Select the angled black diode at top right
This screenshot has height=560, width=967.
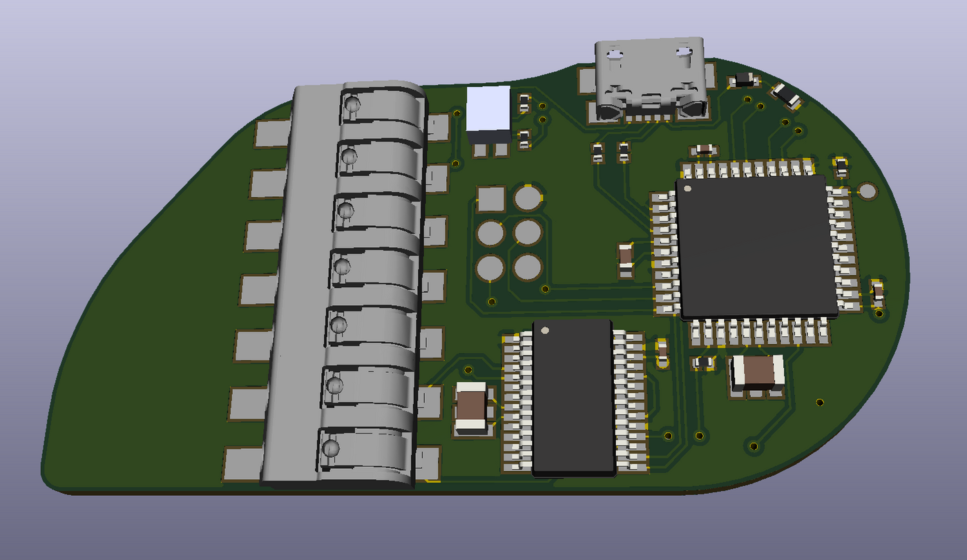786,95
